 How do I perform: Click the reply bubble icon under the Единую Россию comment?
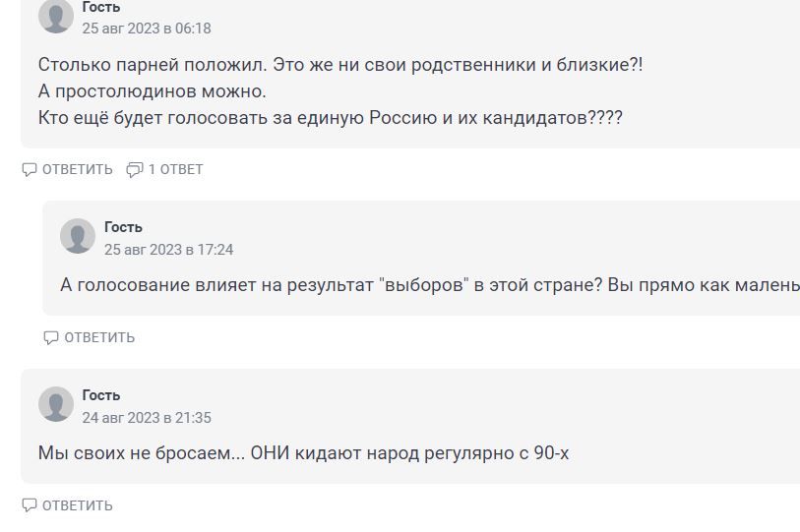click(30, 169)
